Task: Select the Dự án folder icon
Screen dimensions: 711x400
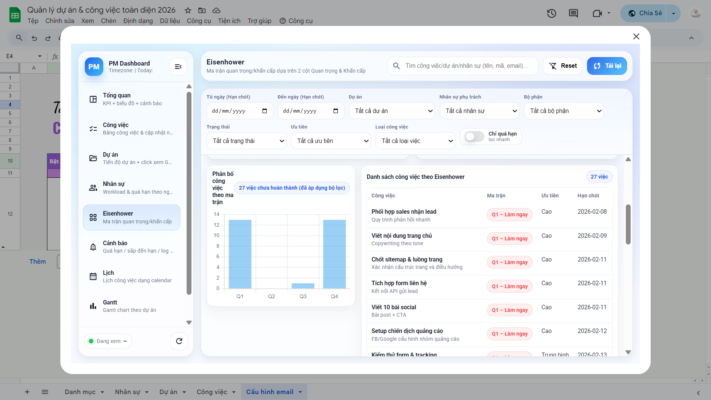Action: 93,158
